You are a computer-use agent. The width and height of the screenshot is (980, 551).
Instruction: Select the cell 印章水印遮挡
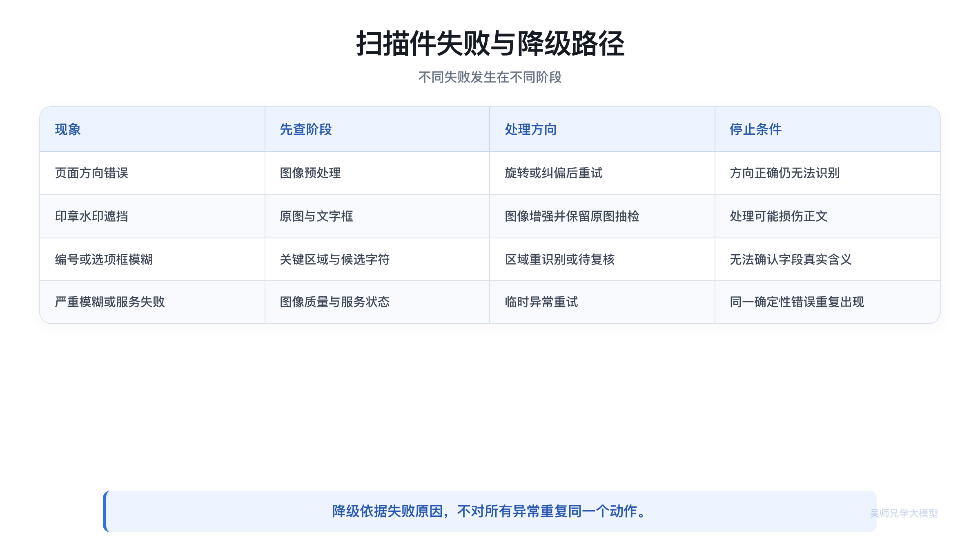152,216
